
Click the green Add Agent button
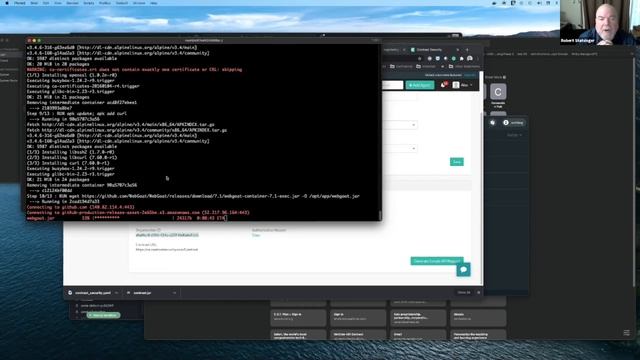coord(420,85)
